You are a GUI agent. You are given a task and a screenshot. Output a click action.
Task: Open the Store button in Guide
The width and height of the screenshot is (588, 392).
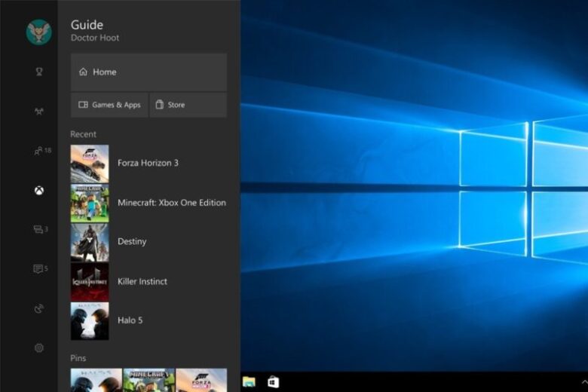(x=188, y=105)
